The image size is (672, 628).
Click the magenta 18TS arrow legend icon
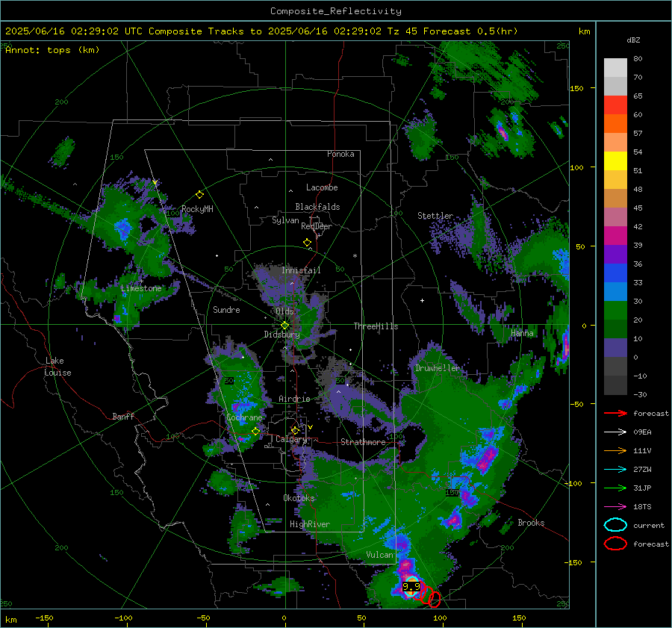[615, 507]
